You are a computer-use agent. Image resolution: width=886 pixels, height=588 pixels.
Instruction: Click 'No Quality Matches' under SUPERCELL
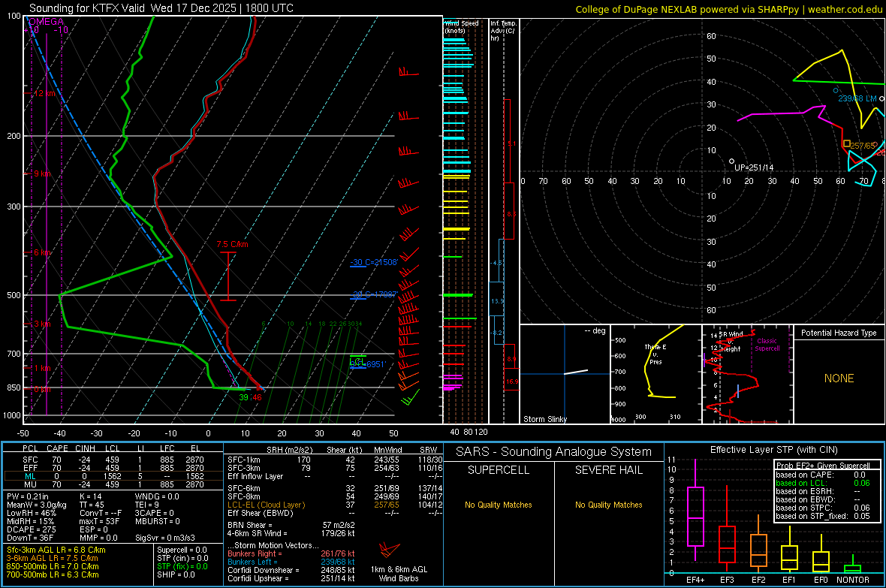pyautogui.click(x=498, y=505)
